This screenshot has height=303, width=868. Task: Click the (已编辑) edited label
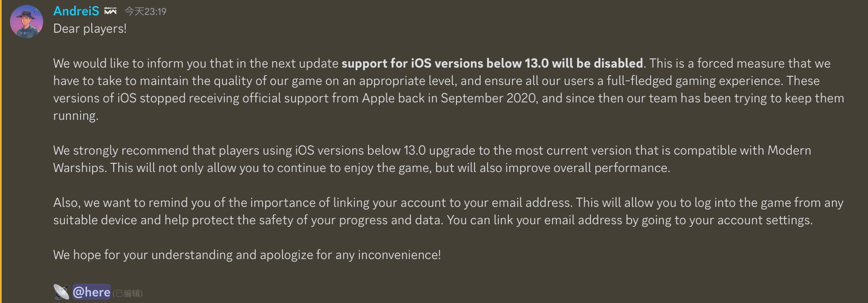click(x=128, y=293)
